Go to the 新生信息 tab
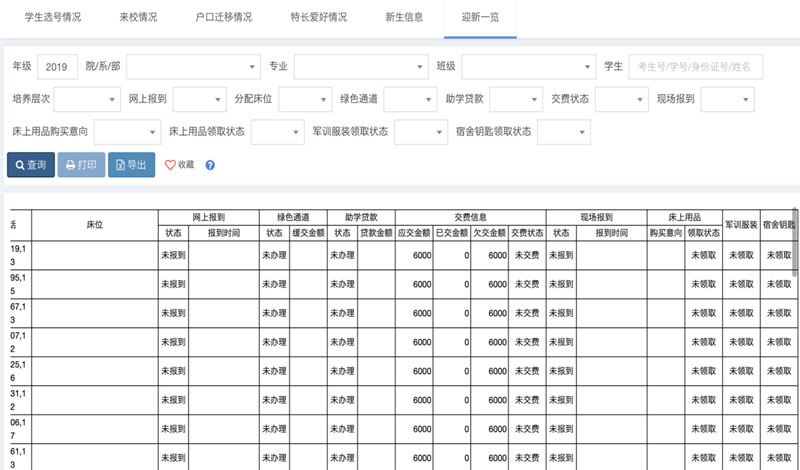Screen dimensions: 800x470 (x=404, y=18)
